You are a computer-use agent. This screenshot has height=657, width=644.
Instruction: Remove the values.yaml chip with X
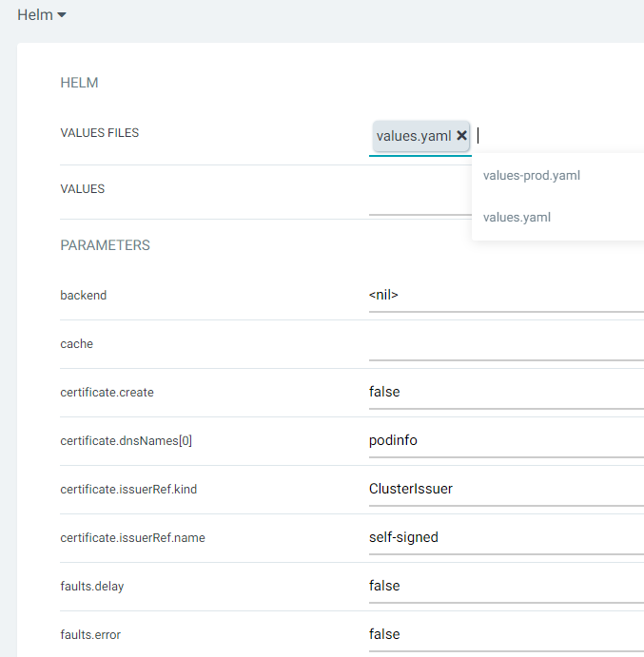pos(461,135)
